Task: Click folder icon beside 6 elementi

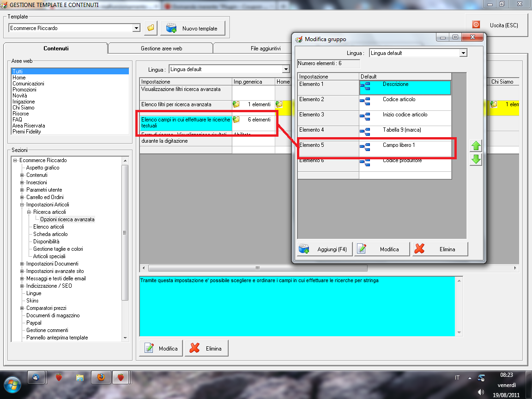Action: (236, 120)
